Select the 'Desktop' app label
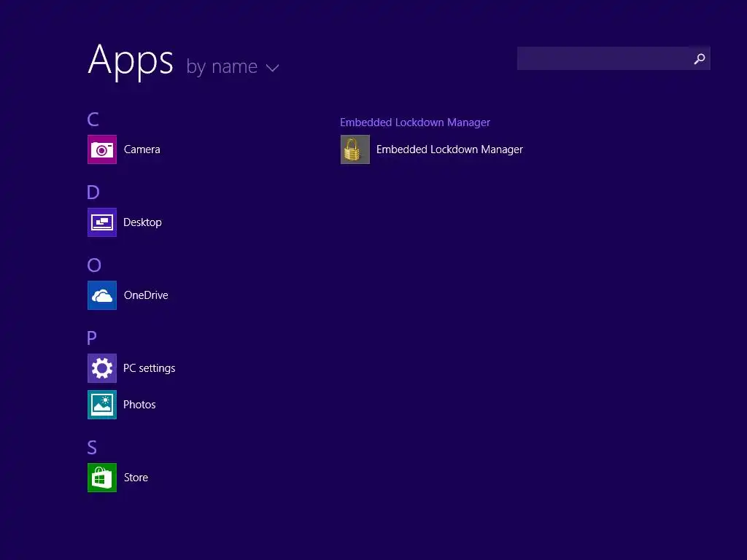The height and width of the screenshot is (560, 747). coord(142,222)
